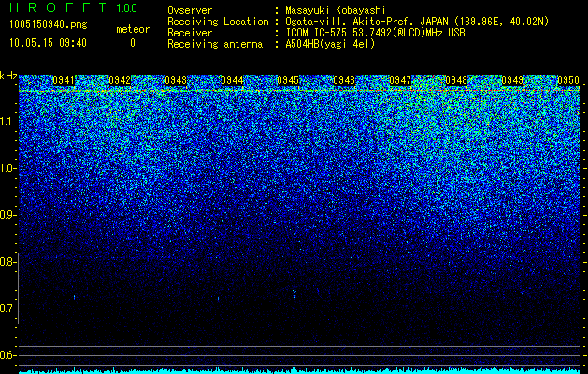The image size is (588, 374).
Task: Click the meteor count value 0
Action: click(x=133, y=43)
